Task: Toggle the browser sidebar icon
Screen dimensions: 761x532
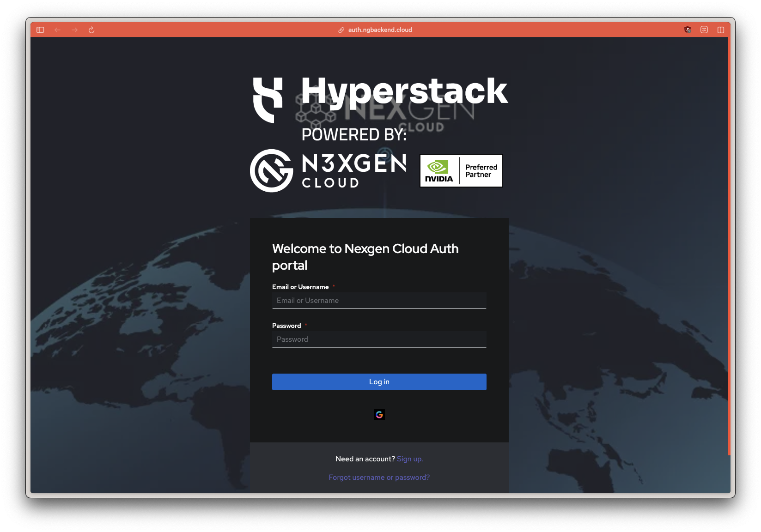Action: 40,30
